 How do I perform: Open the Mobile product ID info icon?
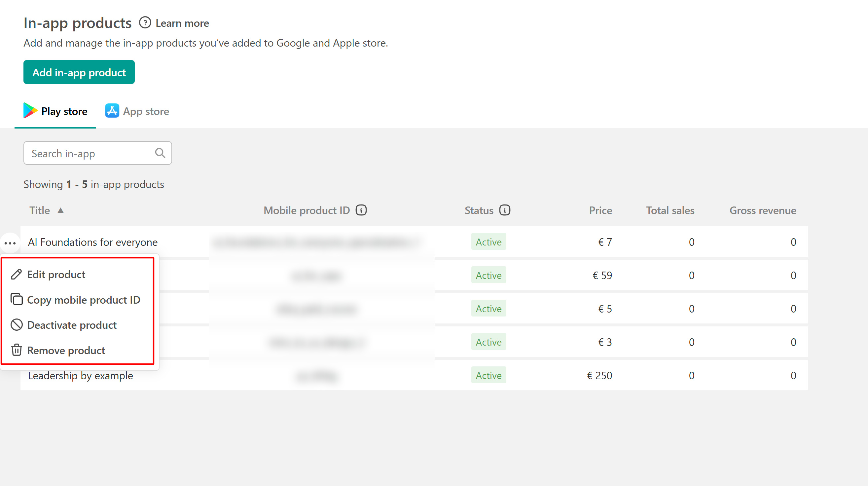point(361,210)
